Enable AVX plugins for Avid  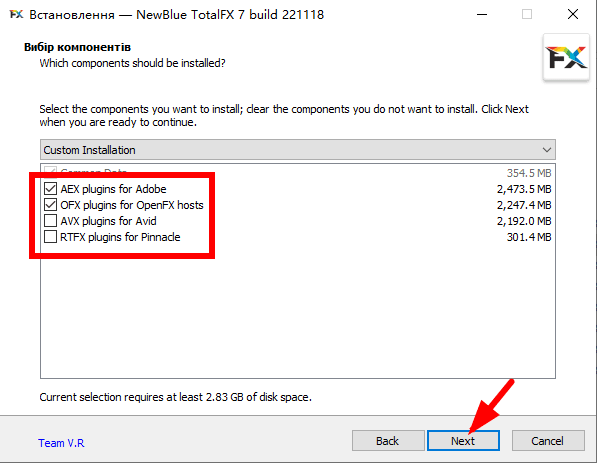tap(51, 221)
